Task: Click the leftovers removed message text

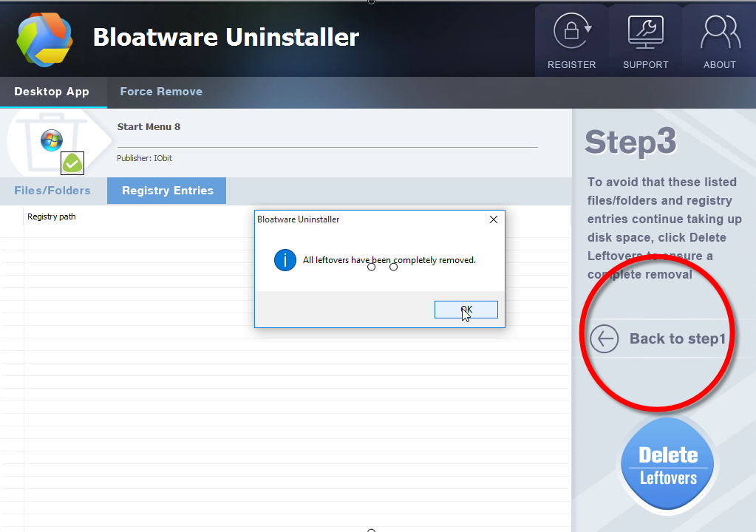Action: click(389, 260)
